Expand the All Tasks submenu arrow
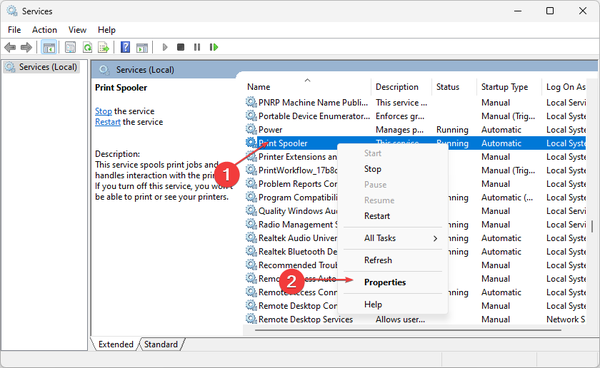The width and height of the screenshot is (600, 368). pyautogui.click(x=435, y=238)
